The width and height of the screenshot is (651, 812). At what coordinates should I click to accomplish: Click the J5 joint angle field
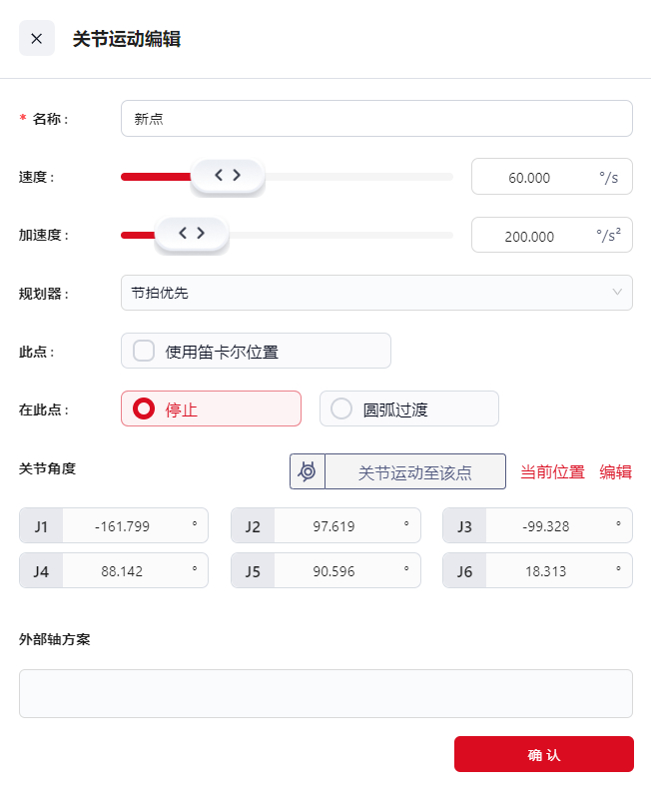coord(334,570)
